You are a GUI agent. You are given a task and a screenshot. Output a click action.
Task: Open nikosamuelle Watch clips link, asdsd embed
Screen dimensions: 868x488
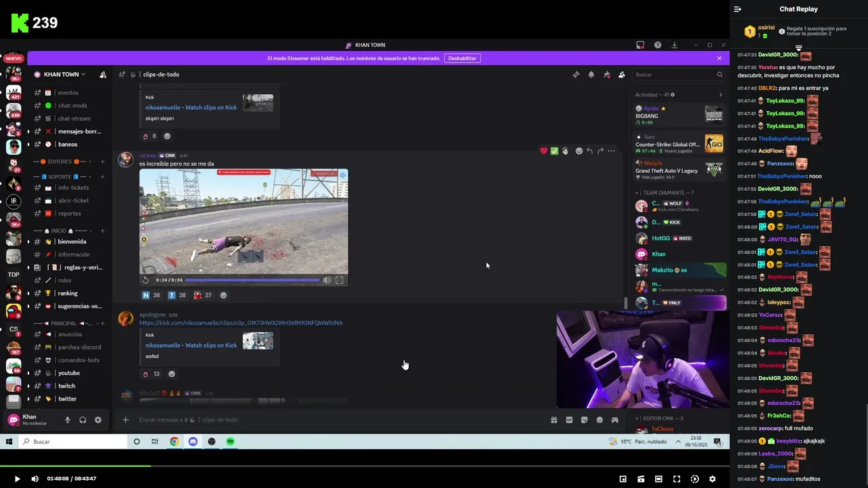tap(191, 346)
